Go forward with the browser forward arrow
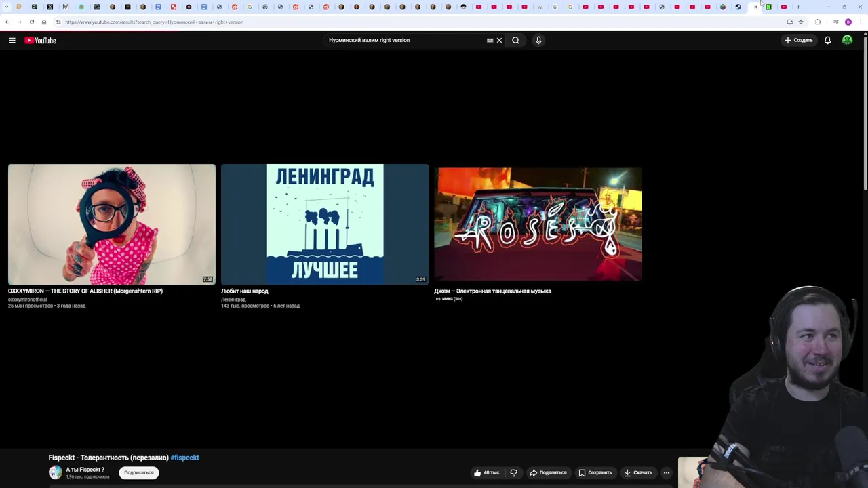This screenshot has height=488, width=868. [x=19, y=22]
